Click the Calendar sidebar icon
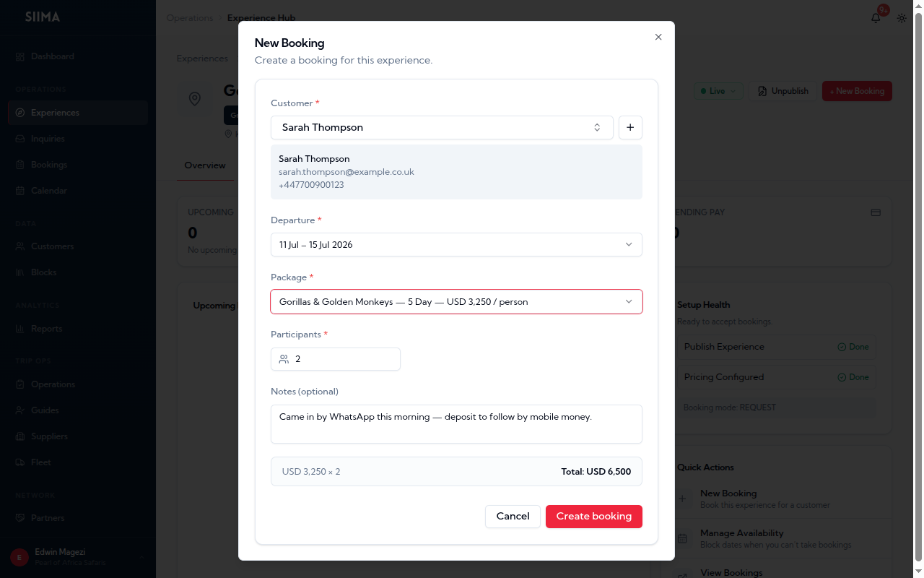 click(x=20, y=191)
